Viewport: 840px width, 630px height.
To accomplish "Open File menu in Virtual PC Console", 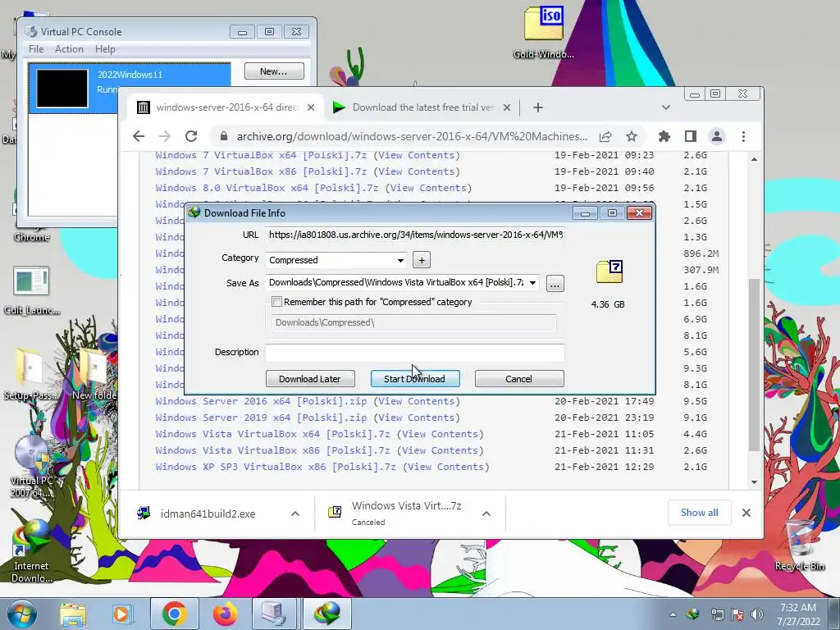I will click(x=36, y=49).
